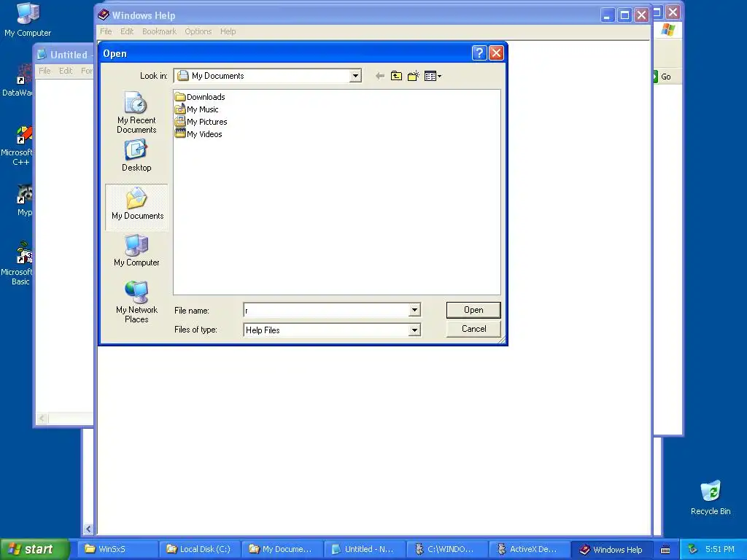Go up one folder level
This screenshot has height=560, width=747.
pos(396,76)
